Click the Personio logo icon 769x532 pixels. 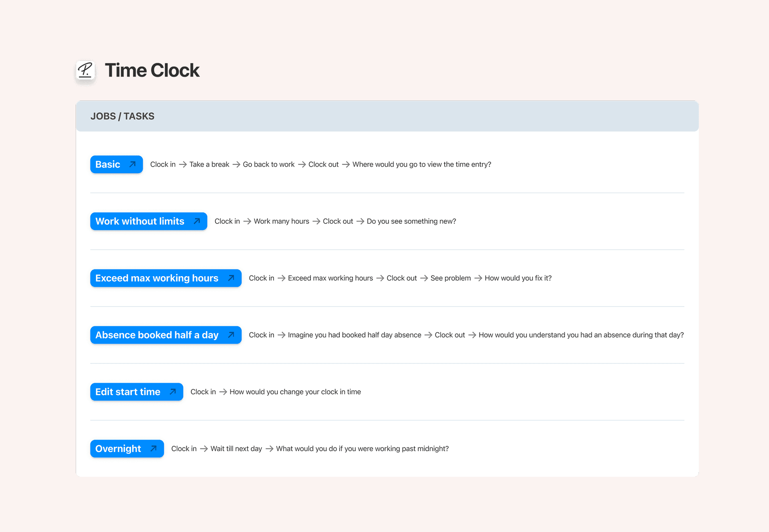pos(85,70)
